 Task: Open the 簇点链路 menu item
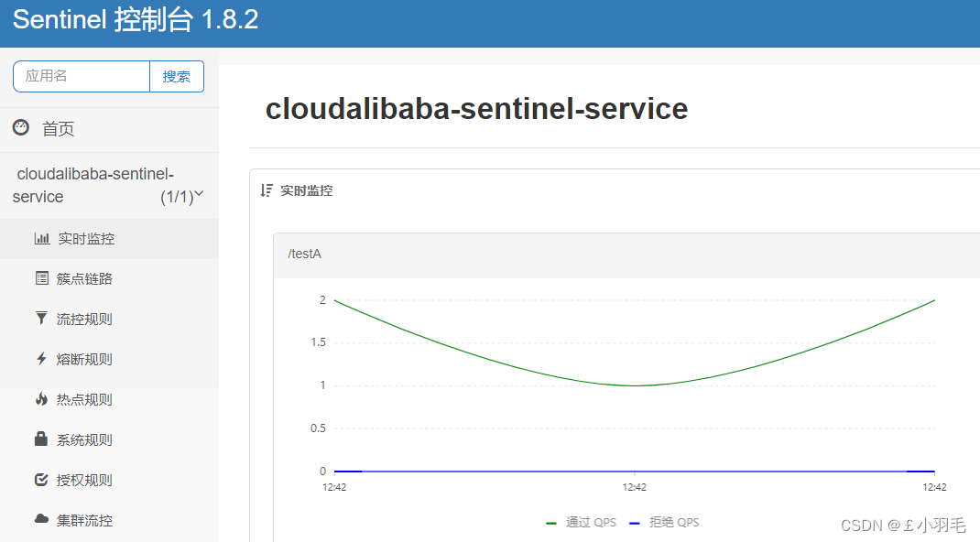coord(109,278)
